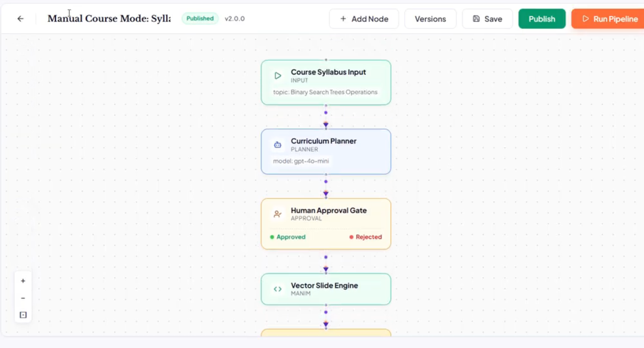Run the pipeline with orange button
The image size is (644, 348).
click(608, 19)
